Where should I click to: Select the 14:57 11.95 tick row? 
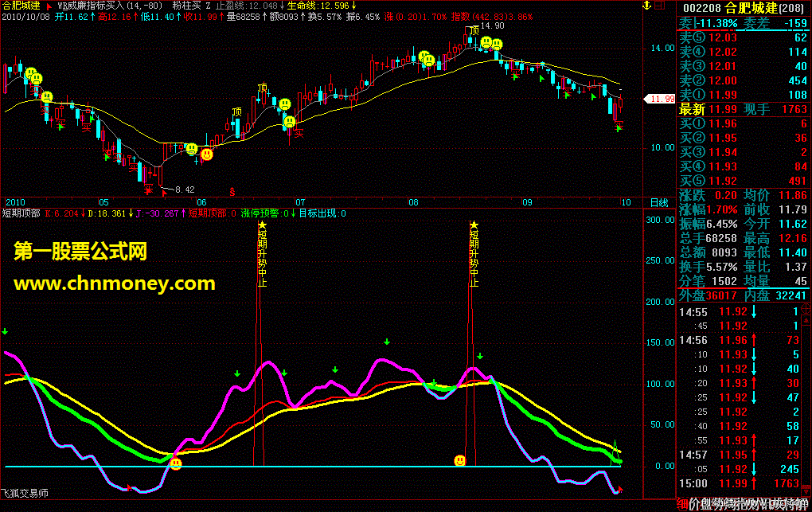pyautogui.click(x=740, y=455)
